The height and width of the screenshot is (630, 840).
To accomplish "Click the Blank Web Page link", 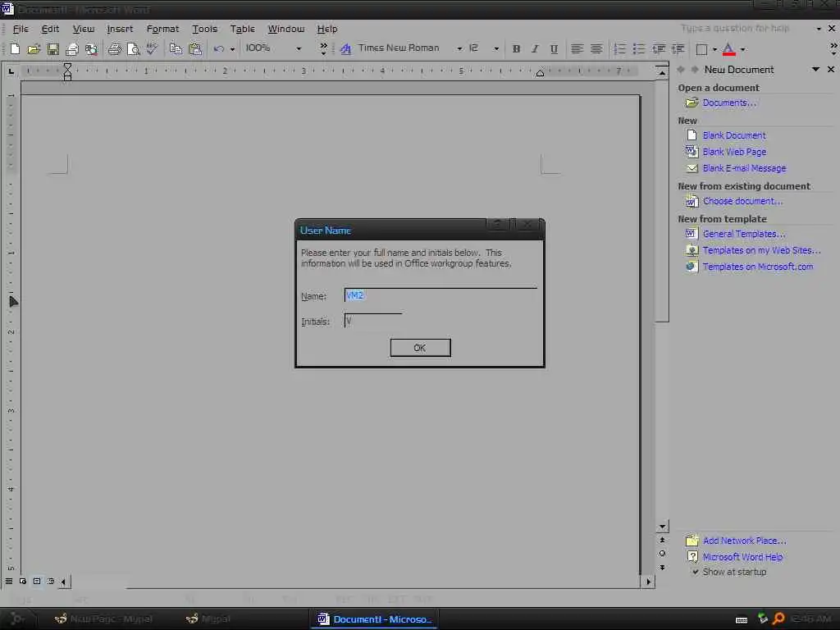I will tap(734, 152).
